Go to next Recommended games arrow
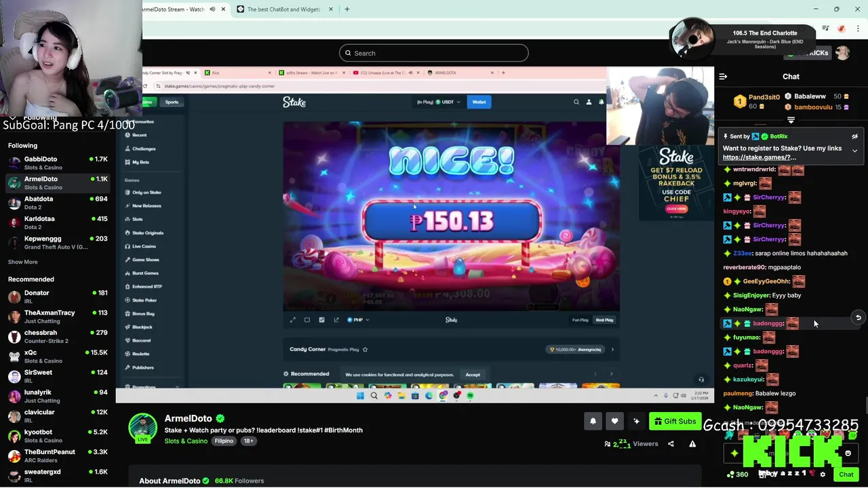 pos(611,373)
